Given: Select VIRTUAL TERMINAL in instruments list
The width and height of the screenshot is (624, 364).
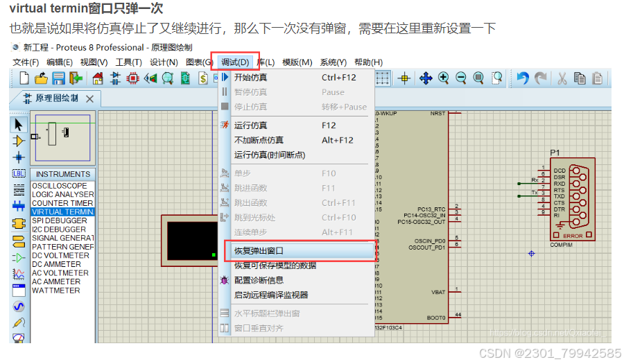Looking at the screenshot, I should pos(62,212).
